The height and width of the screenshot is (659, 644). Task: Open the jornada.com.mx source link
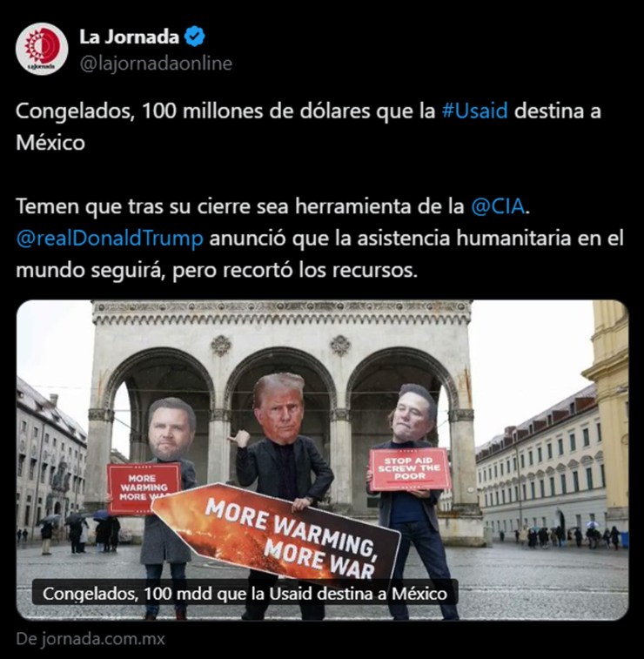(91, 639)
